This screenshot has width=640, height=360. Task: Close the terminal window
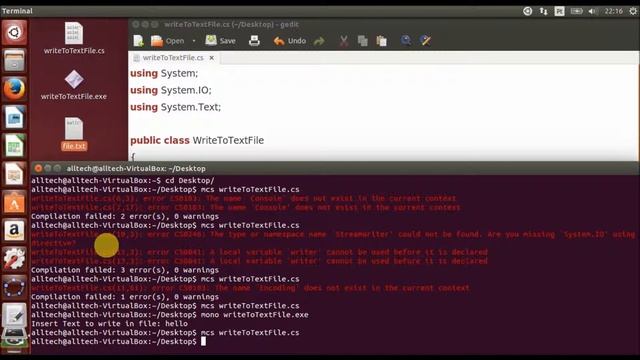(x=38, y=168)
